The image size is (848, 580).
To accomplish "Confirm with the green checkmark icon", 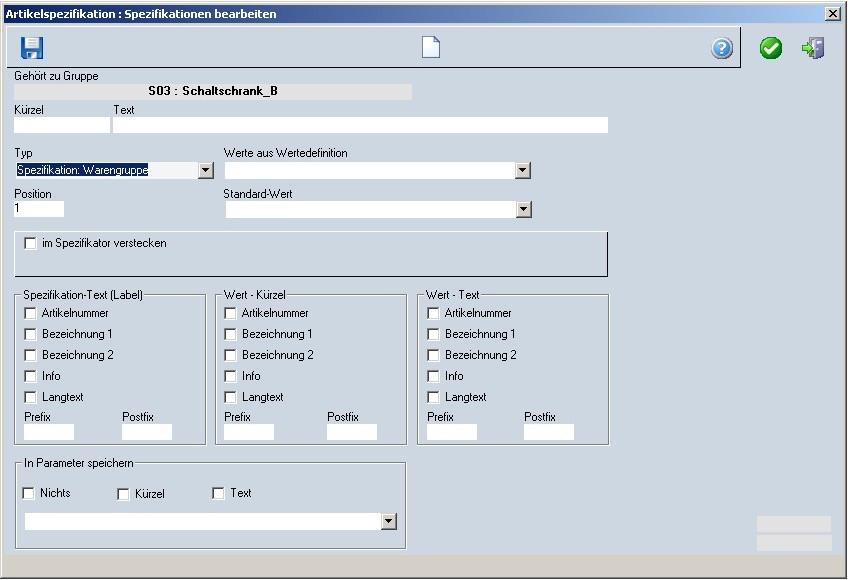I will click(771, 49).
